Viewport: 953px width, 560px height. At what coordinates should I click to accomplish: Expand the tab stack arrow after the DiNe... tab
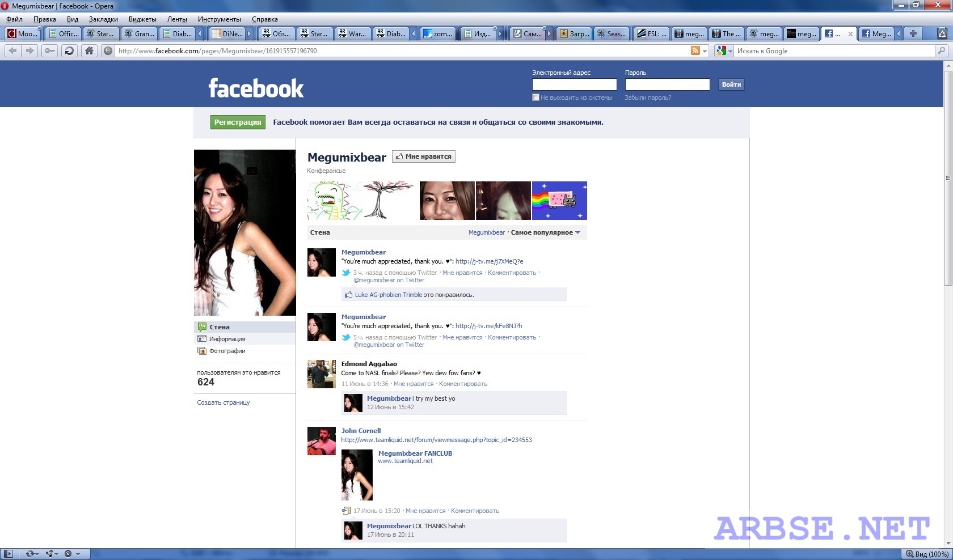[x=249, y=33]
